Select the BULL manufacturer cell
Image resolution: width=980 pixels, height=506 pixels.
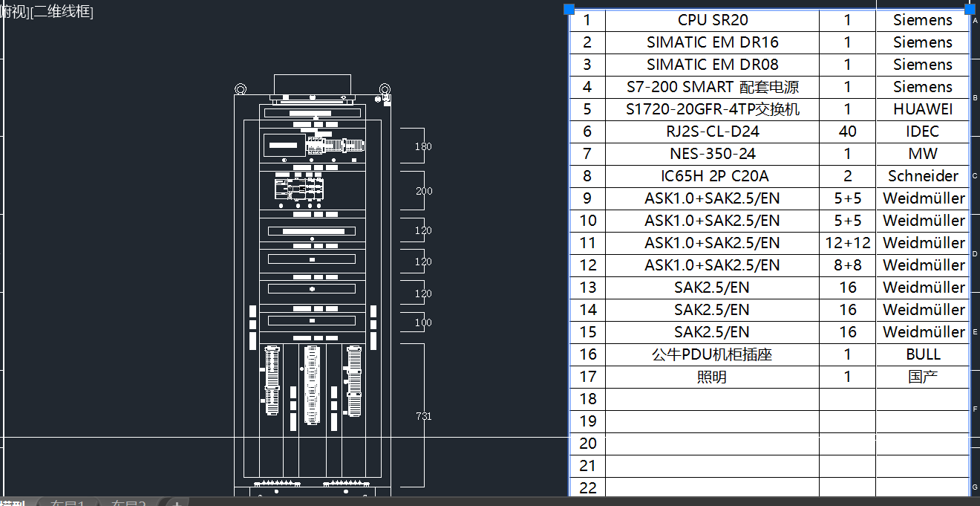(923, 354)
